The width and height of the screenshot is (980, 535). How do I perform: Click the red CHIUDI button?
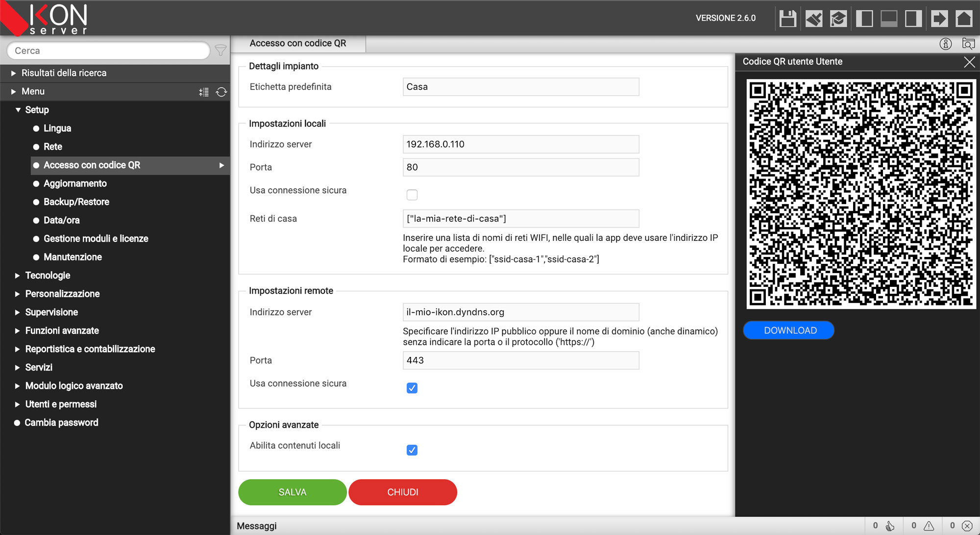pos(403,492)
